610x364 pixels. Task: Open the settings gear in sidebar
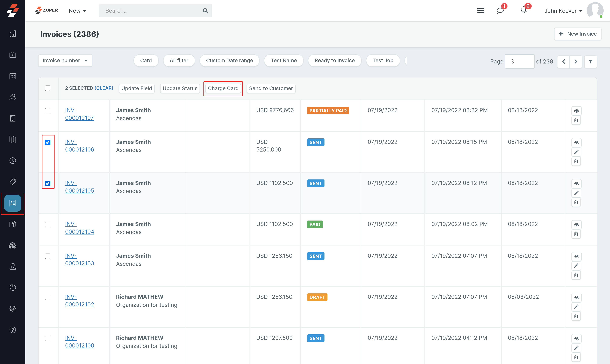click(13, 309)
